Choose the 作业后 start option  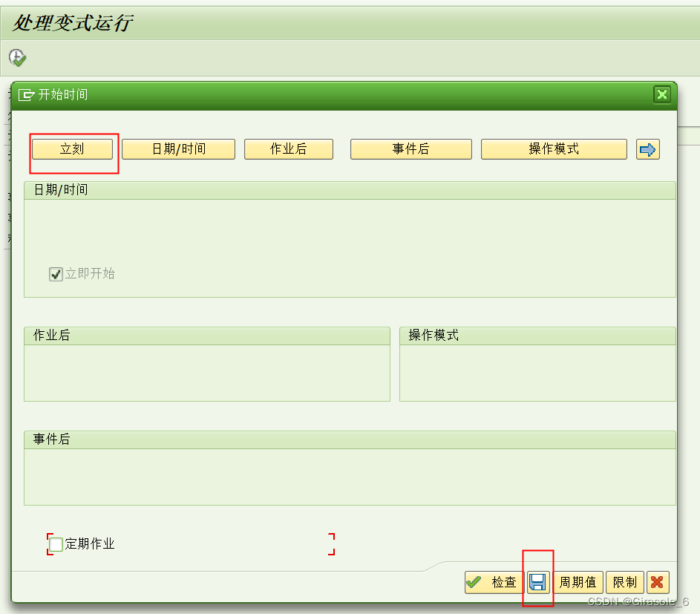(288, 148)
